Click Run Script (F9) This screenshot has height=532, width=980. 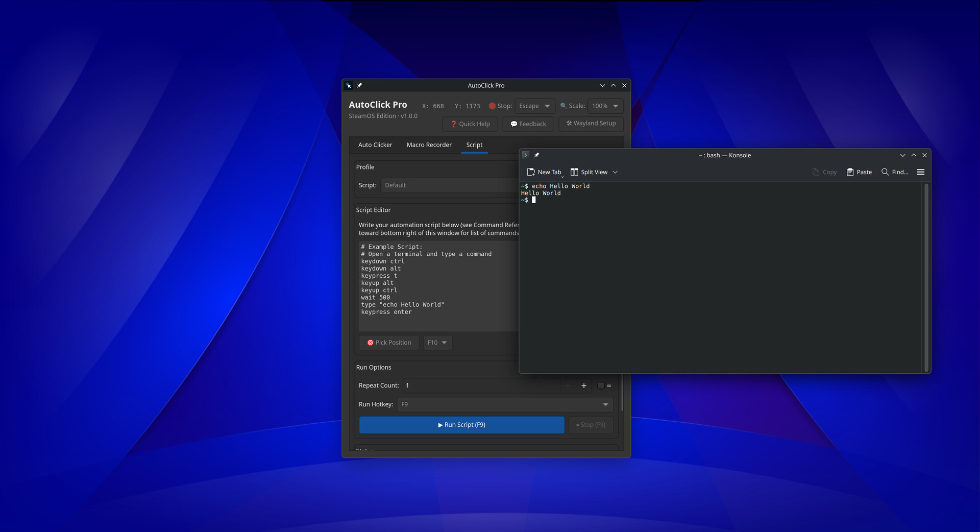click(462, 425)
